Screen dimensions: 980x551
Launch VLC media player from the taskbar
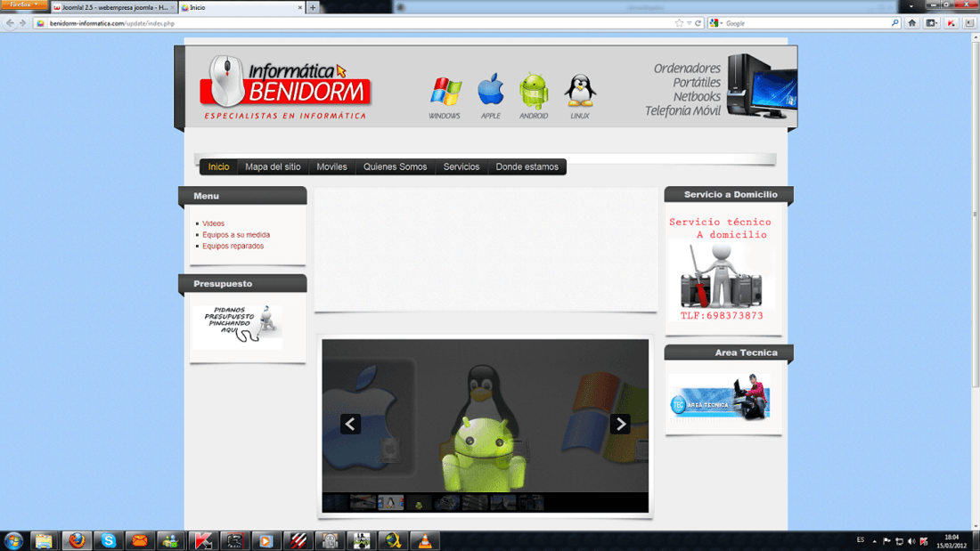pyautogui.click(x=424, y=541)
